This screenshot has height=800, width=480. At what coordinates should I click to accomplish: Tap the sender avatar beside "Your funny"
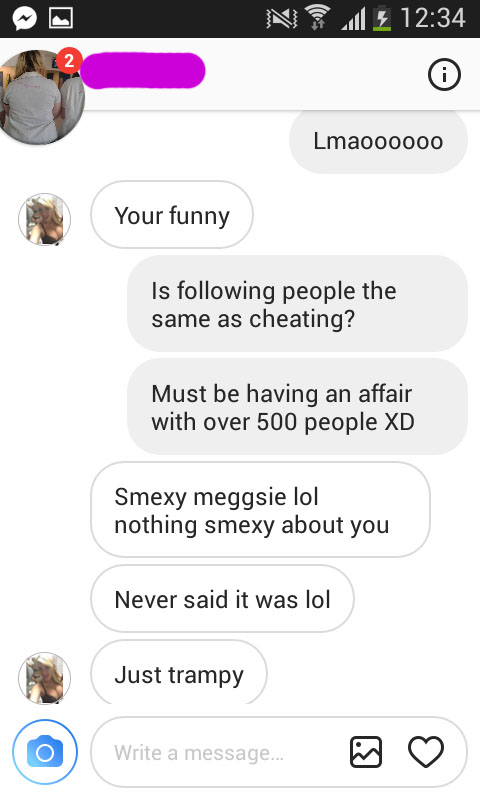[44, 219]
